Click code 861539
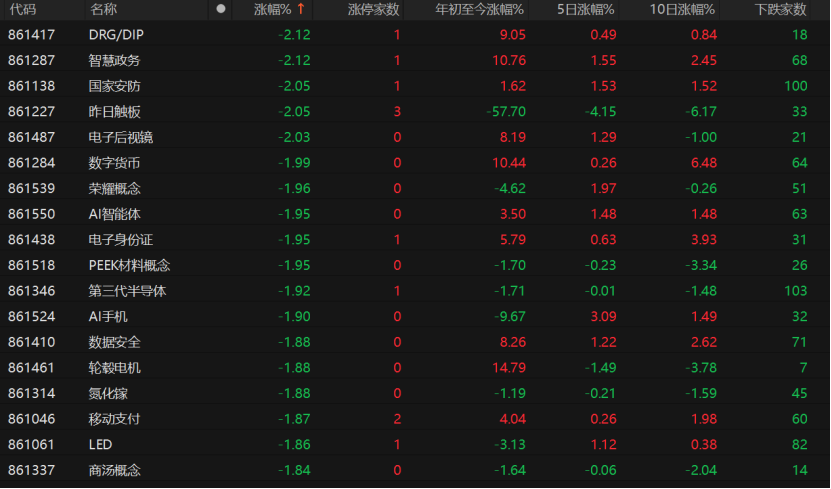The image size is (831, 489). point(31,189)
